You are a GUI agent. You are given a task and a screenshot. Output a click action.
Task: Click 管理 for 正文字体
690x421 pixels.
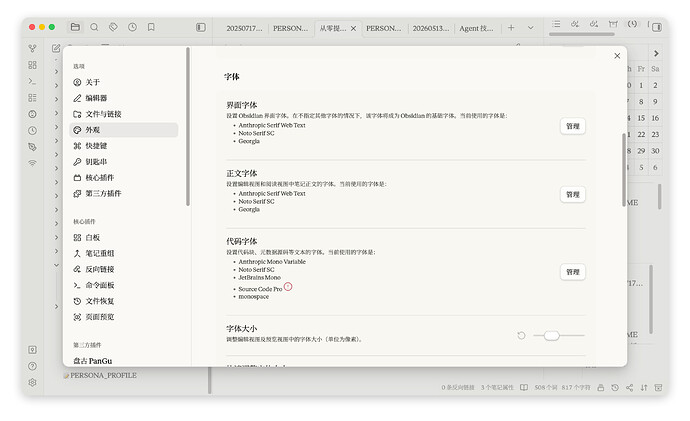point(573,194)
